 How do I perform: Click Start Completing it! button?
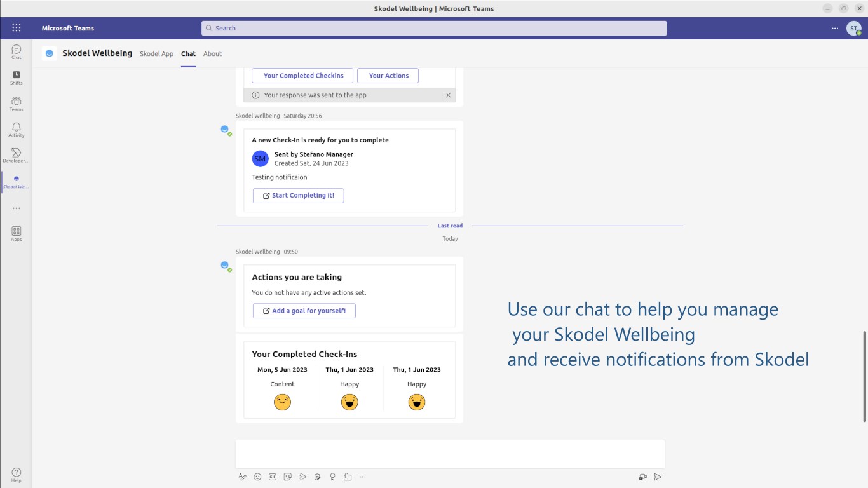[298, 196]
